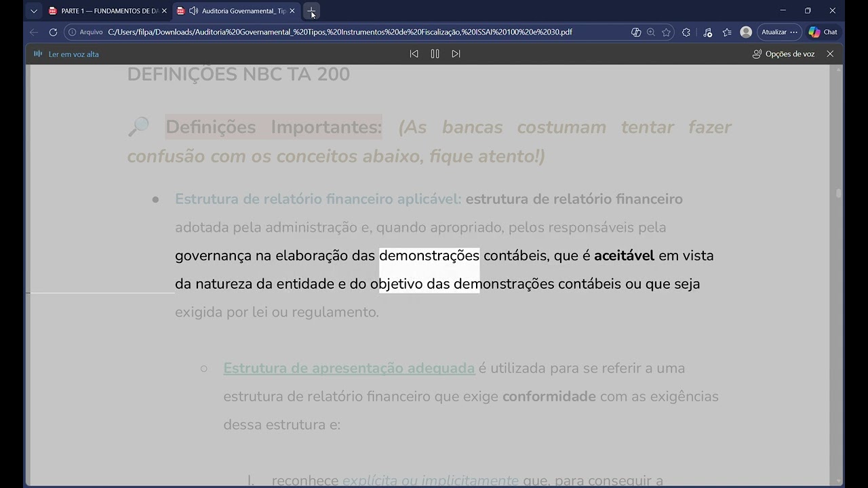Close the Auditoria Governamental tab
The width and height of the screenshot is (868, 488).
[x=292, y=11]
